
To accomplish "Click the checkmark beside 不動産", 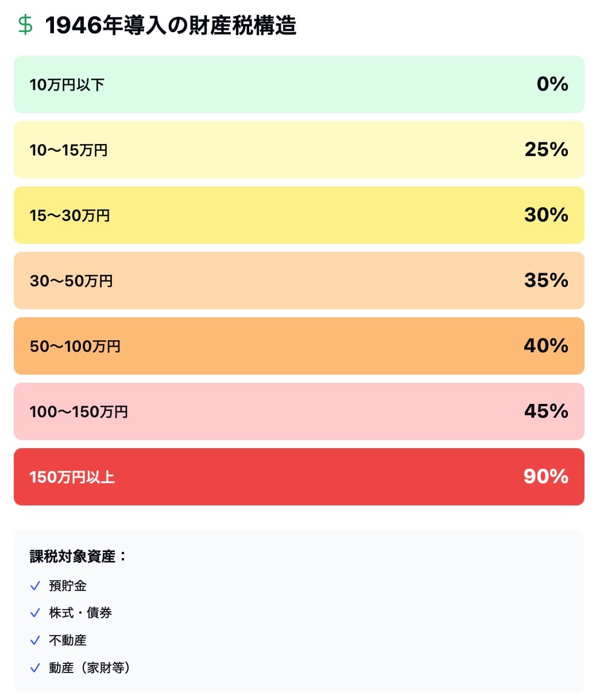I will point(35,640).
